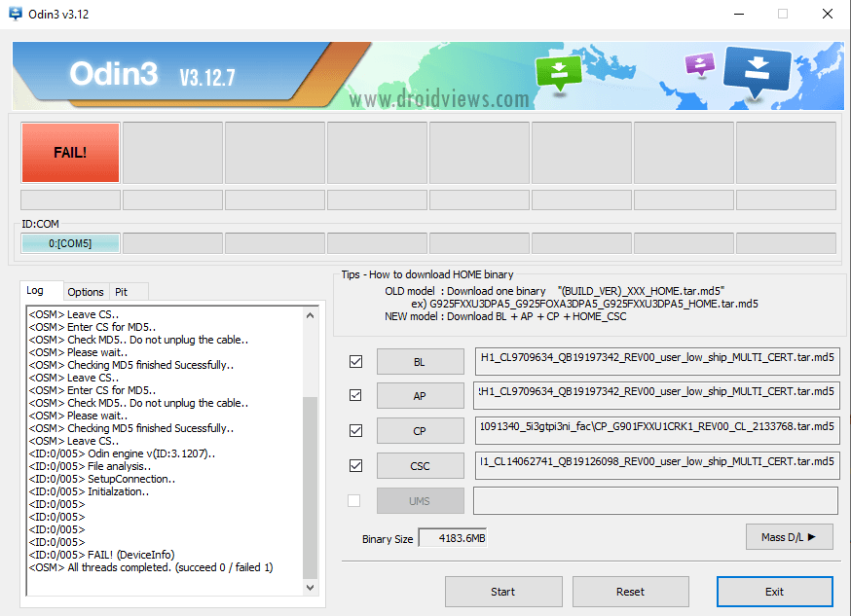Click the purple download icon in banner
This screenshot has height=616, width=851.
pyautogui.click(x=700, y=64)
